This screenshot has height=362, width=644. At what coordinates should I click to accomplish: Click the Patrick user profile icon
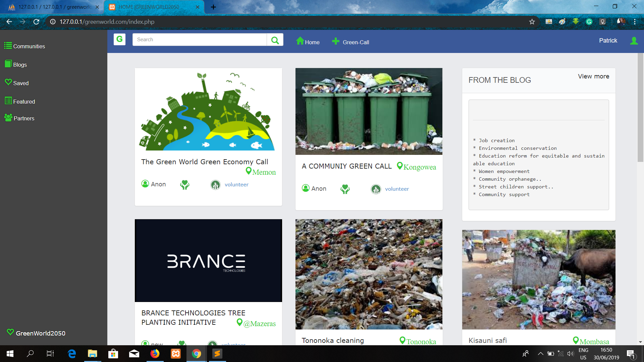(634, 41)
